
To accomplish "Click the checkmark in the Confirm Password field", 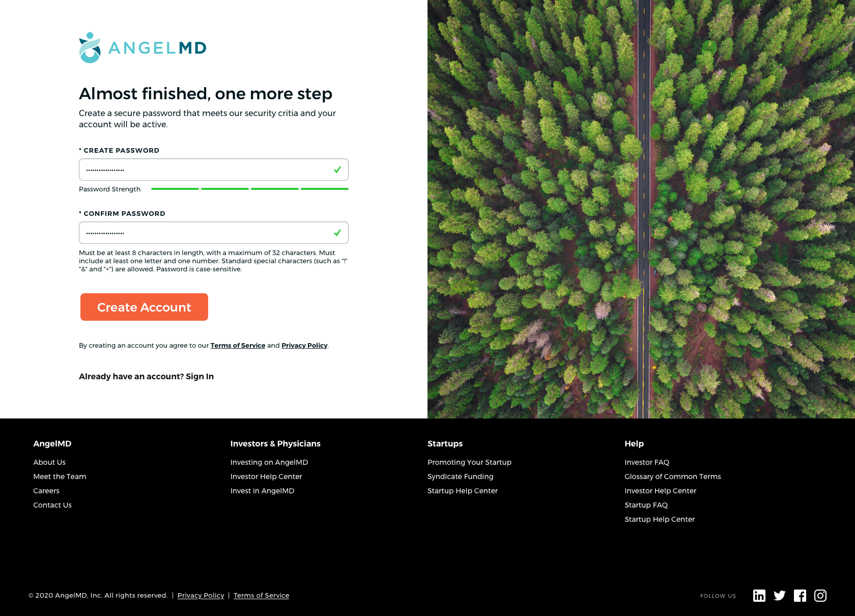I will (x=337, y=233).
